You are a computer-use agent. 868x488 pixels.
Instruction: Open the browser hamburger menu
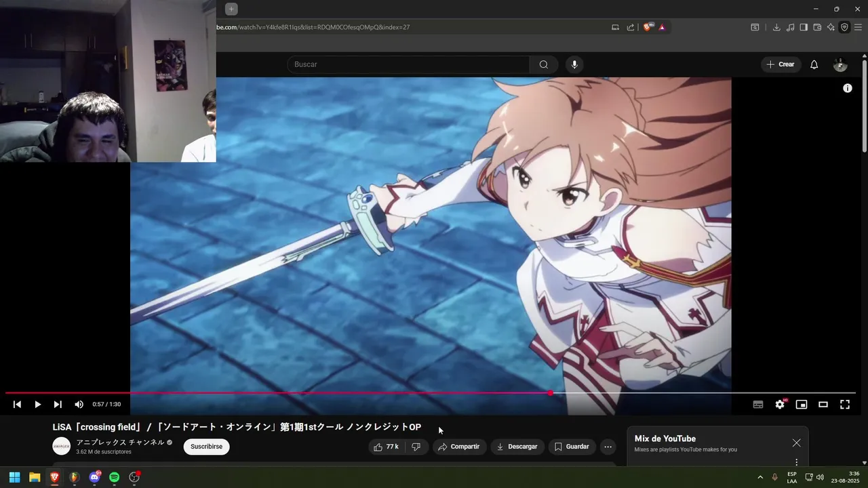pyautogui.click(x=858, y=27)
